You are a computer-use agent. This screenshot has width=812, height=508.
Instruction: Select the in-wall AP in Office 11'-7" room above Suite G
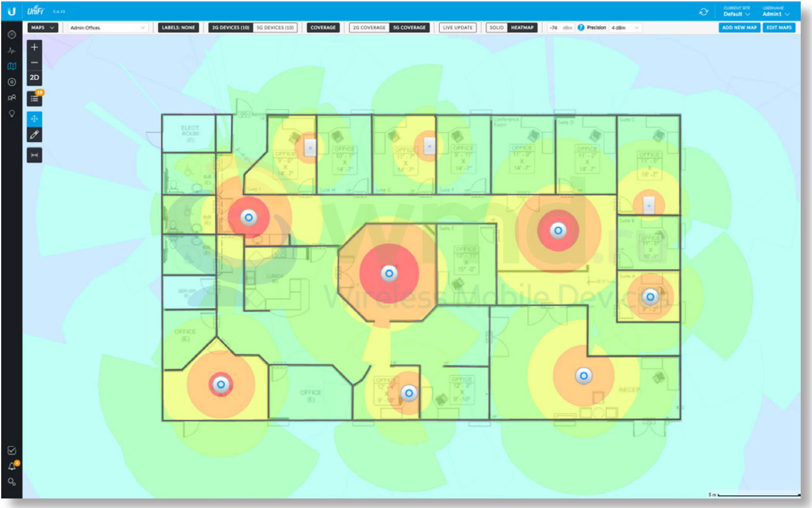coord(430,145)
